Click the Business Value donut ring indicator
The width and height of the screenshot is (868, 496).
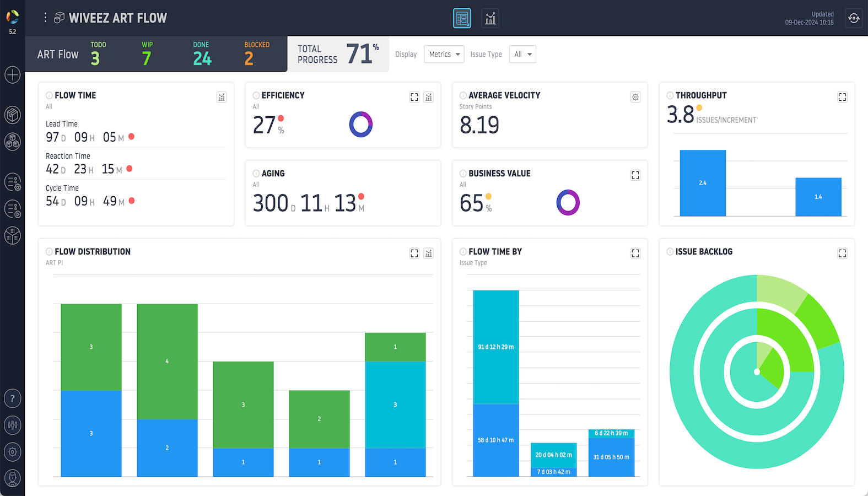568,203
